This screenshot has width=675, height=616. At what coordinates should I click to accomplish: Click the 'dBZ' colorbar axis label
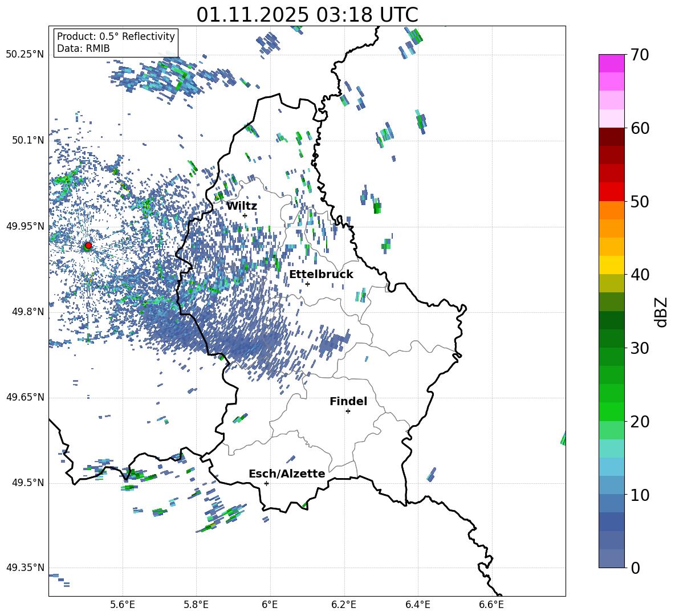[x=660, y=312]
